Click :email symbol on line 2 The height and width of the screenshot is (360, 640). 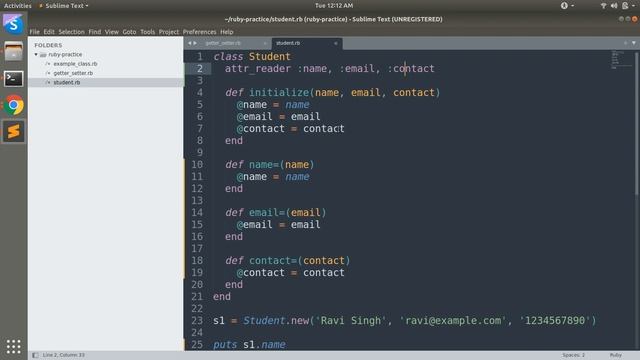tap(357, 69)
